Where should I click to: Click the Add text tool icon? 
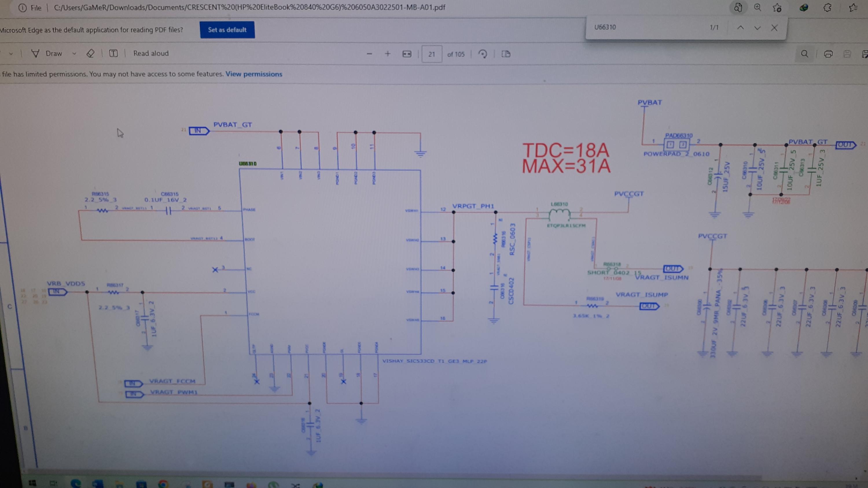pyautogui.click(x=113, y=53)
